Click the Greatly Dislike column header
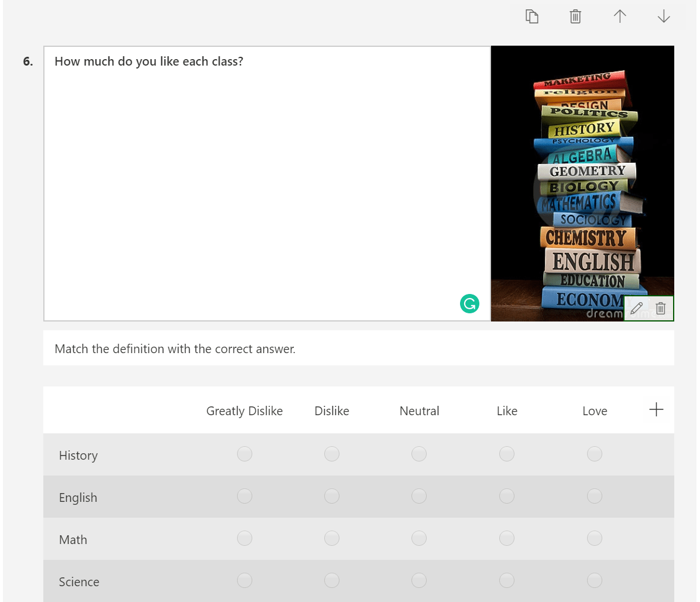 [244, 411]
